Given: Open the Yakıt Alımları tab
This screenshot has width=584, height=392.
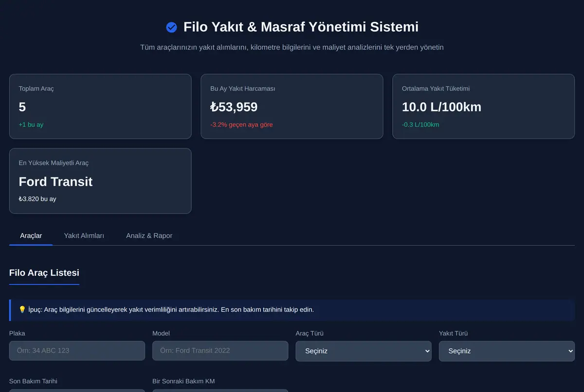Looking at the screenshot, I should [84, 235].
